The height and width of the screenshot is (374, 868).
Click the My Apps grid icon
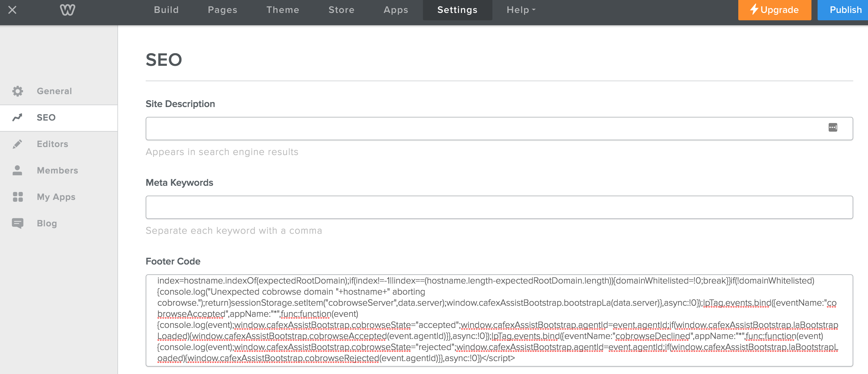18,197
